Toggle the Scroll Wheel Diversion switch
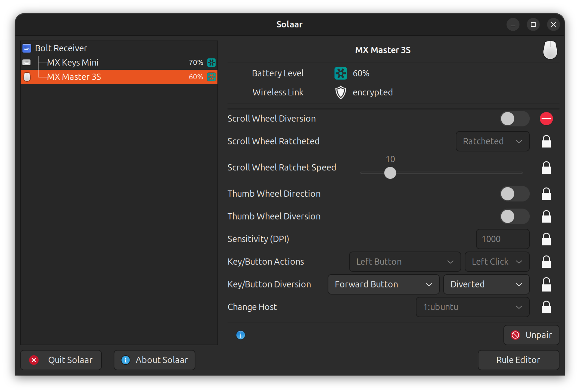 point(514,119)
